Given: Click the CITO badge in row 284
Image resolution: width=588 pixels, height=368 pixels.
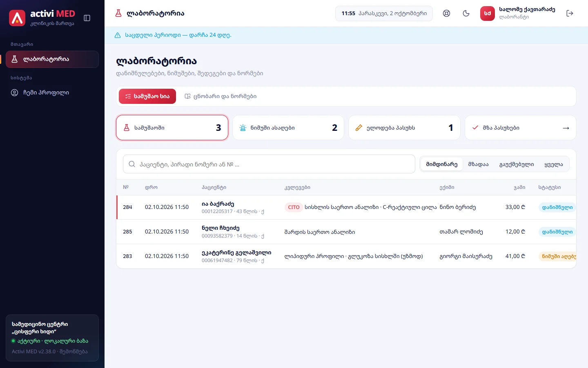Looking at the screenshot, I should click(294, 207).
